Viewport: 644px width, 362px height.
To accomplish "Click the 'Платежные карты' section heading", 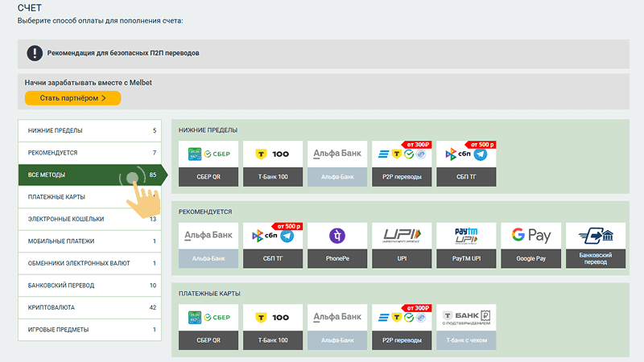I will pyautogui.click(x=209, y=294).
